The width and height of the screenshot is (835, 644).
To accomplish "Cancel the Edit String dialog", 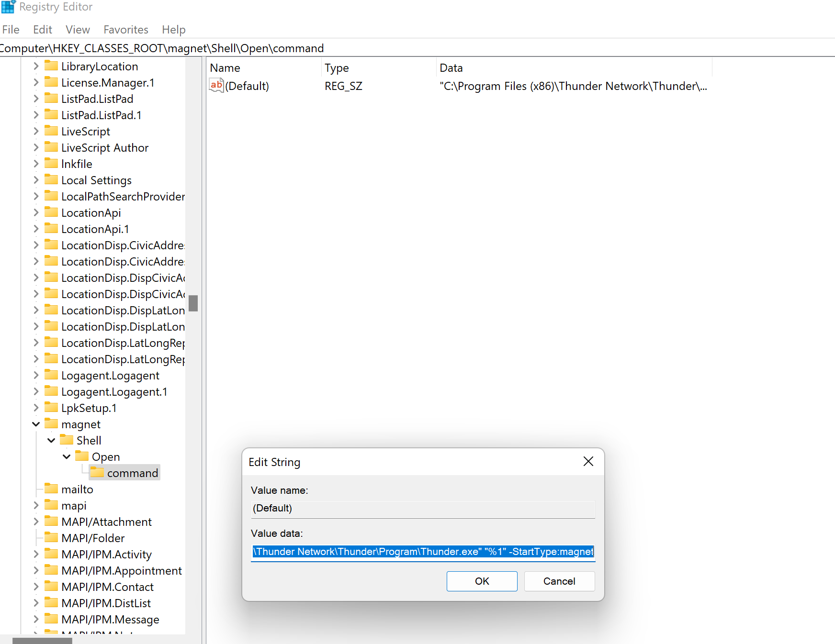I will 559,581.
